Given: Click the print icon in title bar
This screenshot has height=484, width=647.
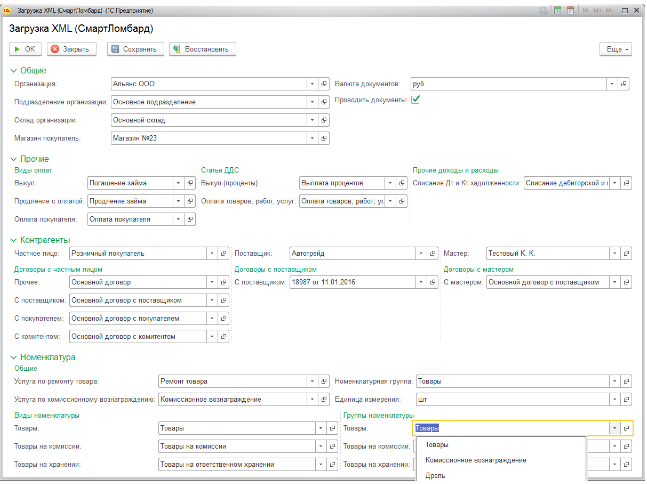Looking at the screenshot, I should click(x=544, y=11).
